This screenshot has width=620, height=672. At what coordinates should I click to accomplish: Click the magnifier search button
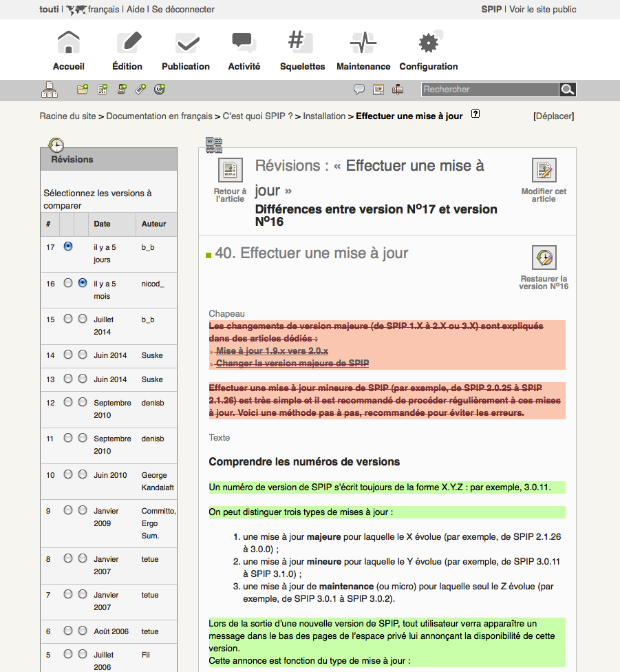click(x=567, y=90)
